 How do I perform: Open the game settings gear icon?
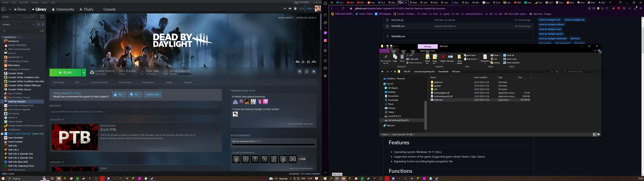pyautogui.click(x=300, y=72)
